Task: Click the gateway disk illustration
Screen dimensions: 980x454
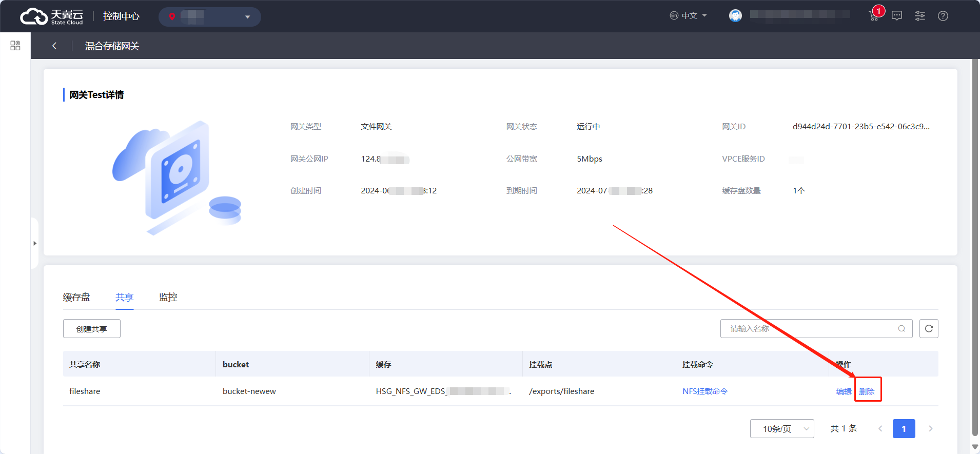Action: click(177, 177)
